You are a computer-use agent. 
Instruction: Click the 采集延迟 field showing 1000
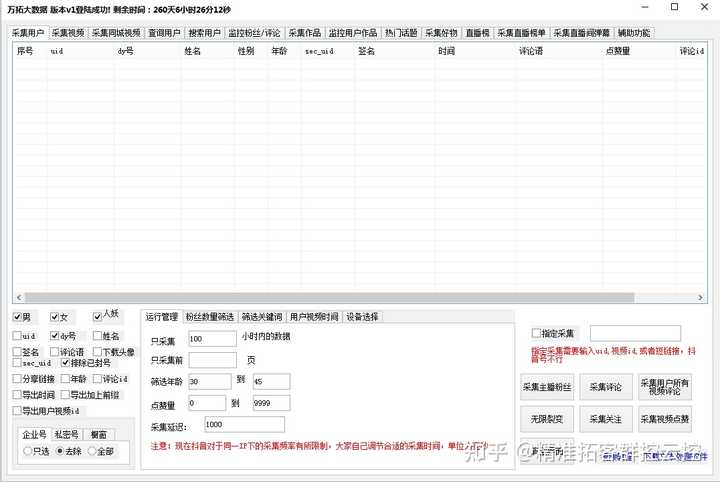click(244, 424)
